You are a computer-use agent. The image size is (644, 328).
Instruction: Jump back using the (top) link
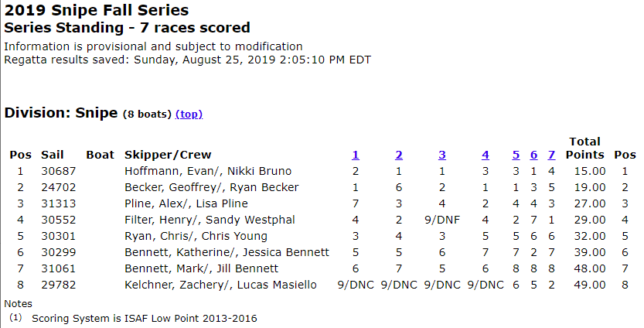(189, 114)
